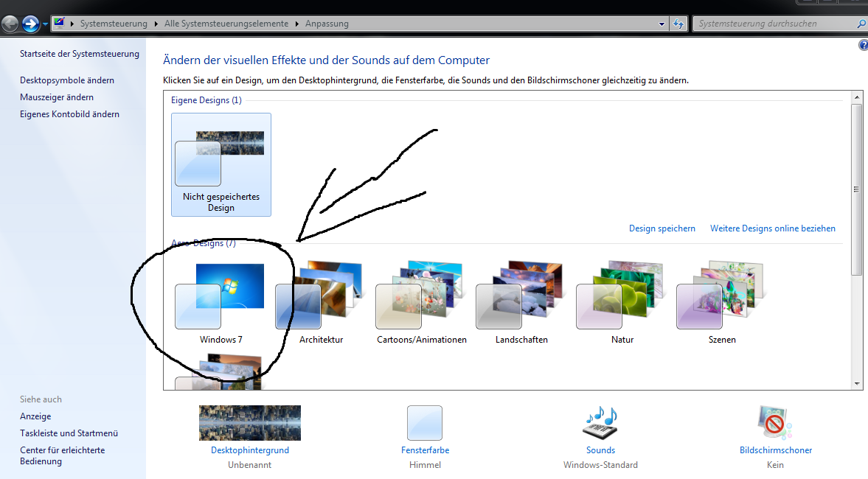This screenshot has height=479, width=868.
Task: Go to Startseite der Systemsteuerung
Action: (x=79, y=54)
